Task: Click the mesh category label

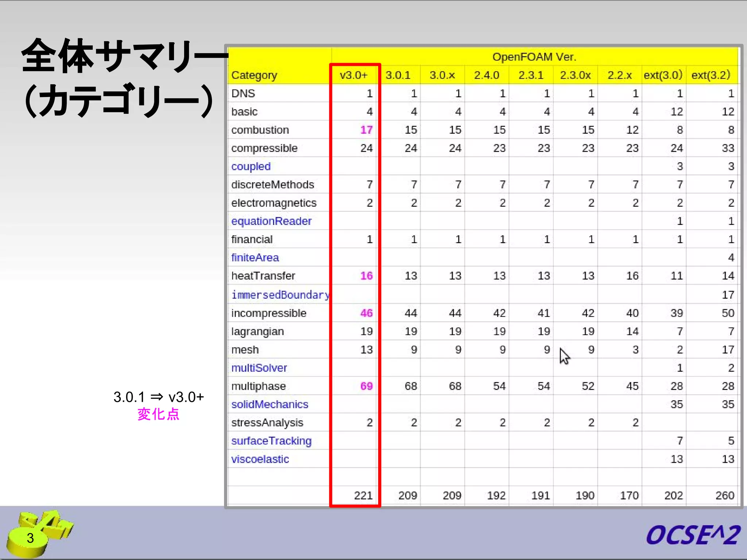Action: pyautogui.click(x=245, y=350)
